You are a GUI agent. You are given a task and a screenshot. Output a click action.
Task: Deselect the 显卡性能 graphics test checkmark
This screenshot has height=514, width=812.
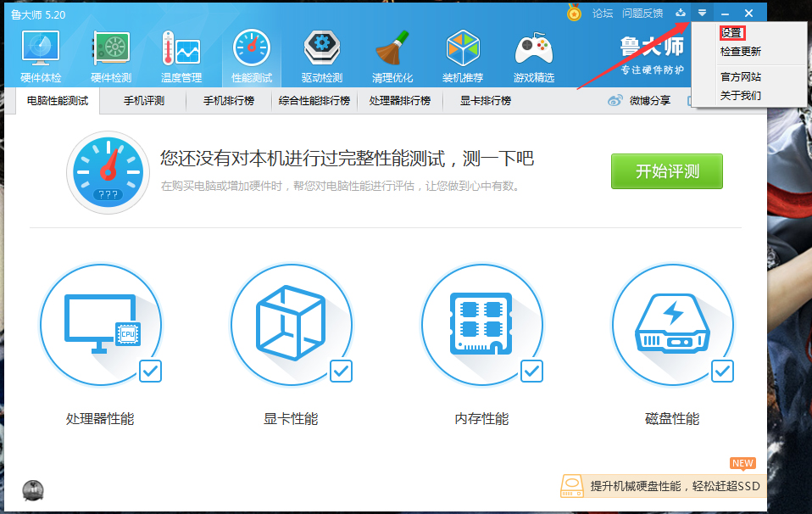342,372
